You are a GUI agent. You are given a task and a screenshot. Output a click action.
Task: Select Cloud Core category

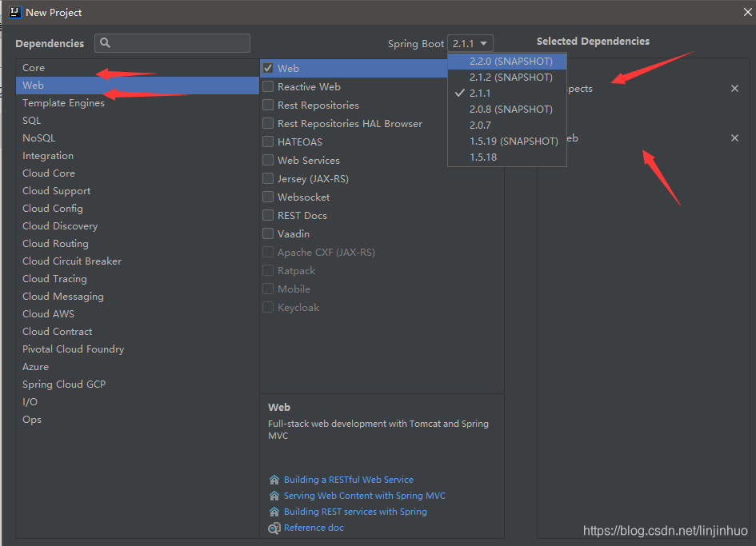(x=138, y=173)
